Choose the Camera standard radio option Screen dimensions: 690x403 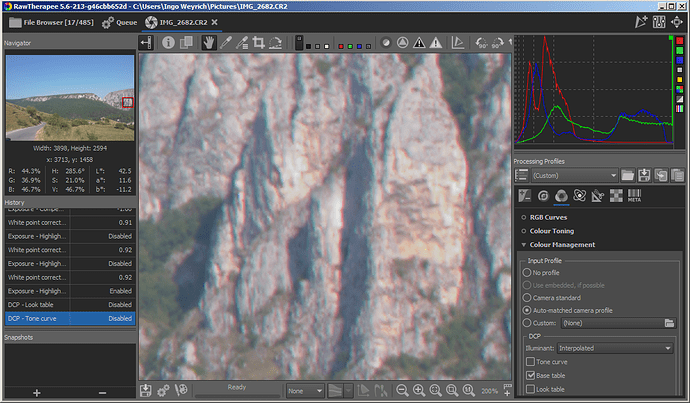click(x=527, y=297)
